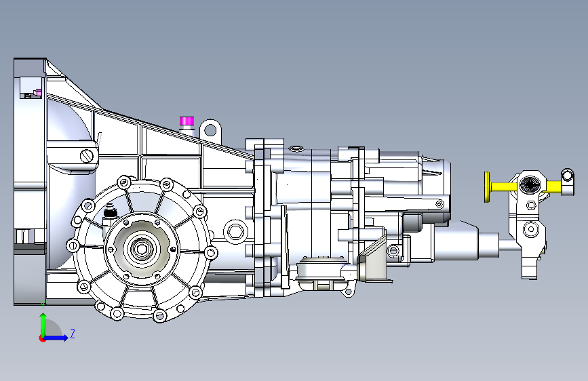Click the hex nut on the shift bracket
This screenshot has width=588, height=381.
pyautogui.click(x=531, y=205)
